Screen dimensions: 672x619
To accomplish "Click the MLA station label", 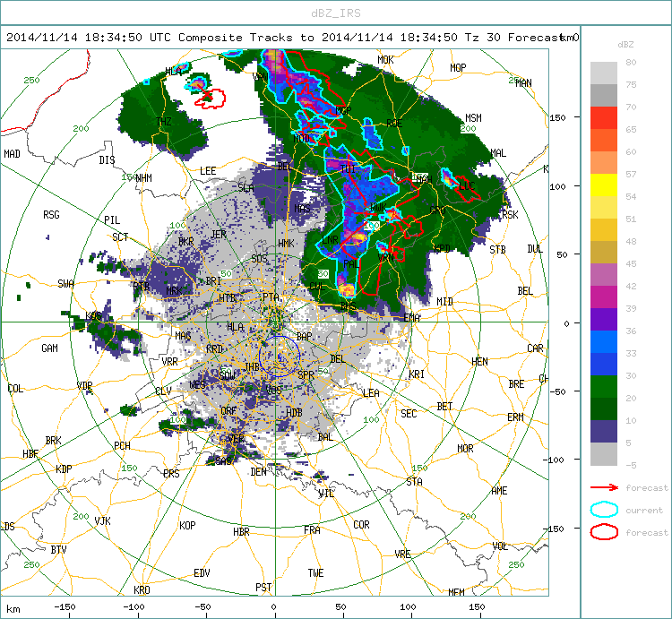I will (x=173, y=72).
